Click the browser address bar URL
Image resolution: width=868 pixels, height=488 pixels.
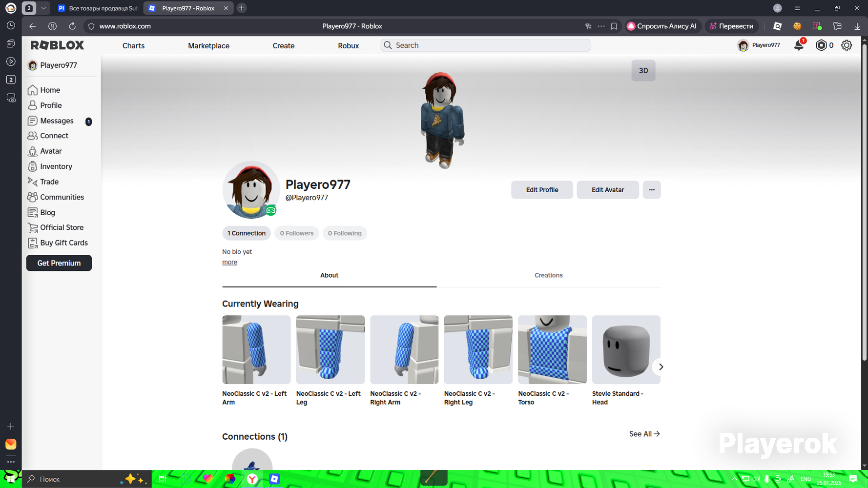pos(125,26)
